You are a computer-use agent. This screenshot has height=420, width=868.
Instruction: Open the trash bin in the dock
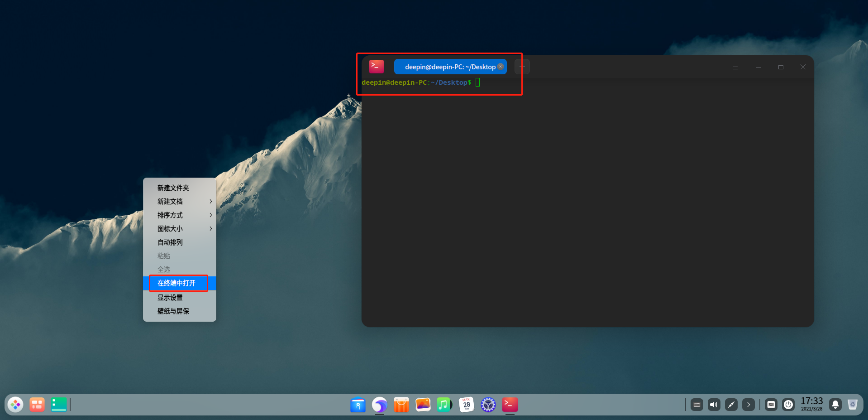pos(853,405)
